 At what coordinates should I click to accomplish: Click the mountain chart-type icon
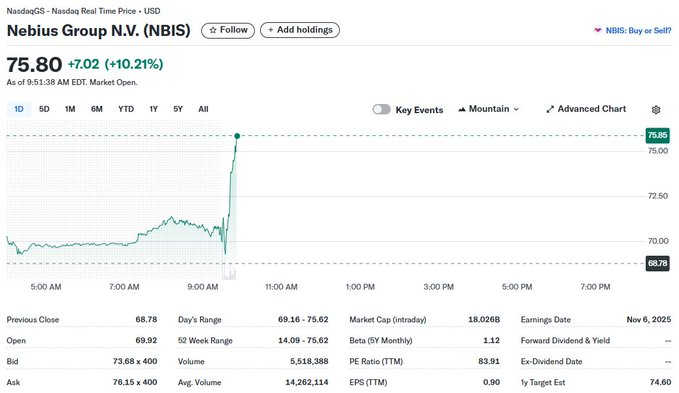pos(462,109)
